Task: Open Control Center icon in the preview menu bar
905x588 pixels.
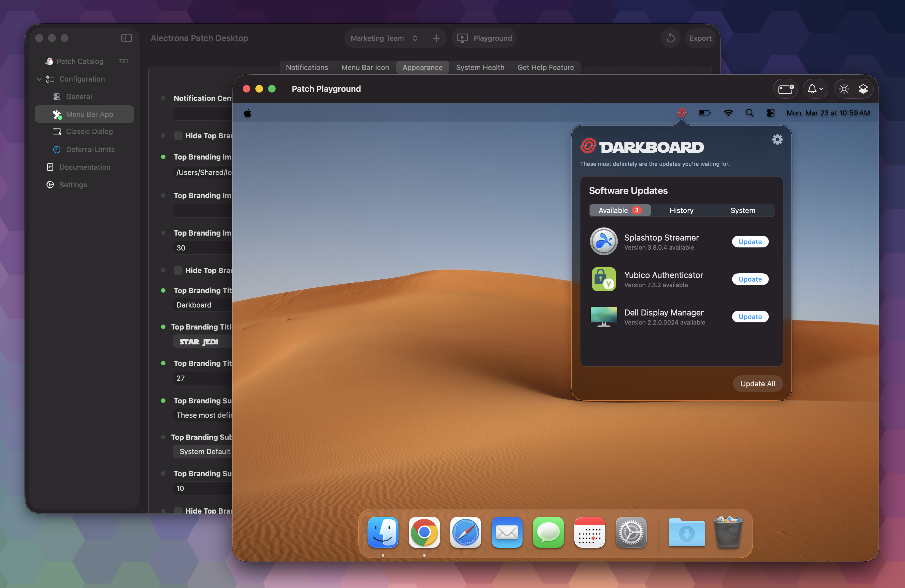Action: click(x=771, y=113)
